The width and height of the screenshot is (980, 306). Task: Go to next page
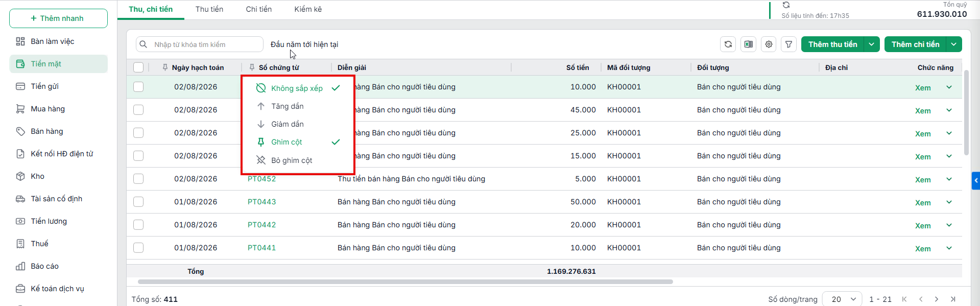[937, 299]
